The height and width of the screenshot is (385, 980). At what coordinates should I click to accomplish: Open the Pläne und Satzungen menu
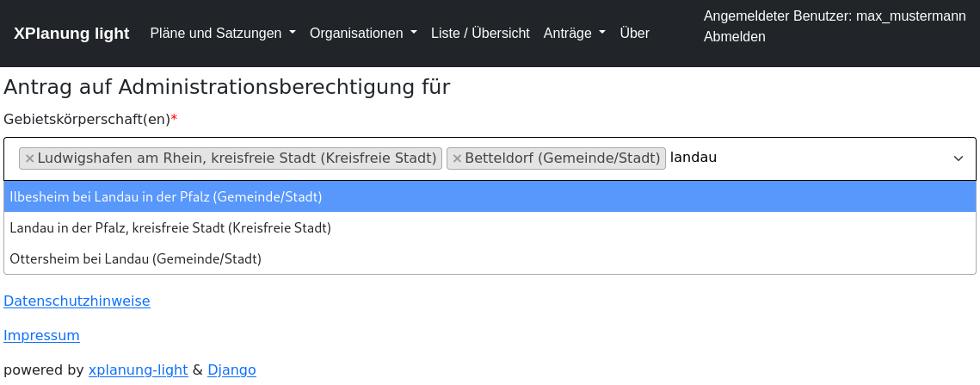[222, 34]
